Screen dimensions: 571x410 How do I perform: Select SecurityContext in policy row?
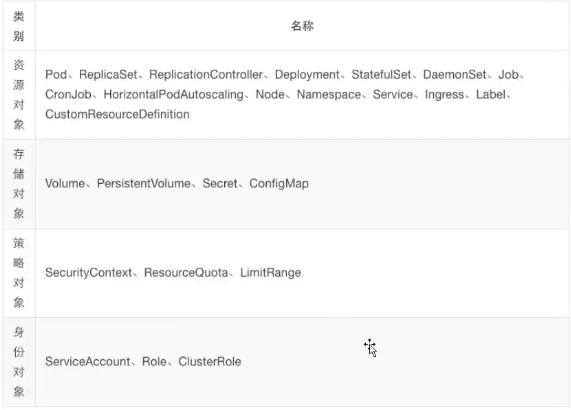click(88, 273)
